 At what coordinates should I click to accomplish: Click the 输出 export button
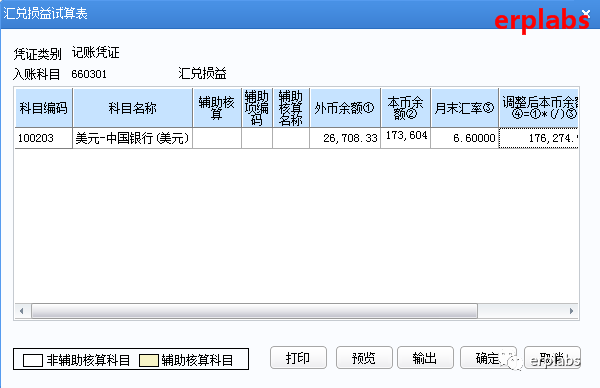[425, 358]
